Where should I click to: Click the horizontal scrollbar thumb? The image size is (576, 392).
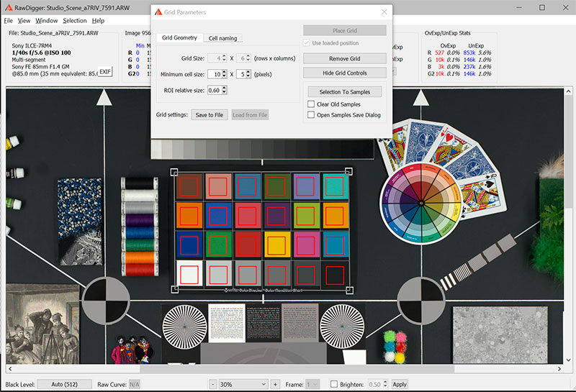297,368
